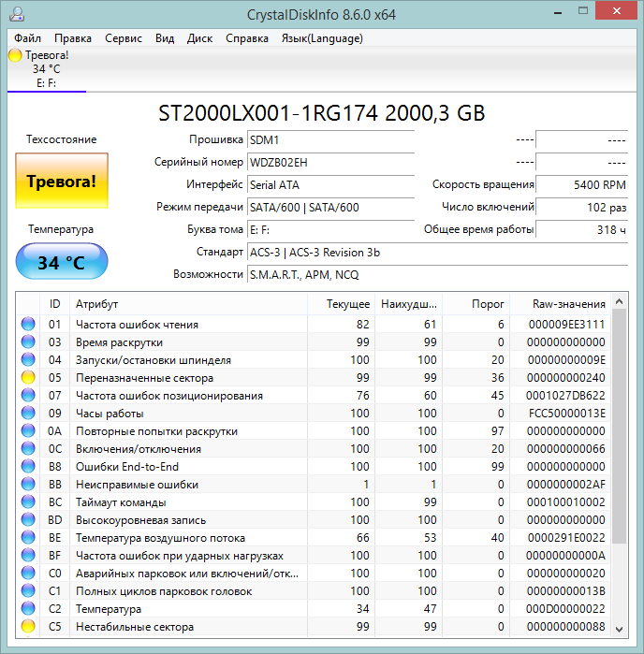Click raw value 000000000240 of reallocated sectors

click(566, 377)
